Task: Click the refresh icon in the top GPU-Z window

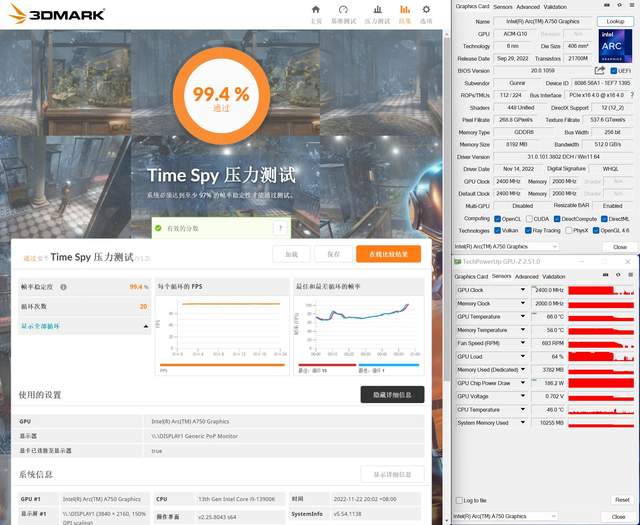Action: pyautogui.click(x=620, y=5)
